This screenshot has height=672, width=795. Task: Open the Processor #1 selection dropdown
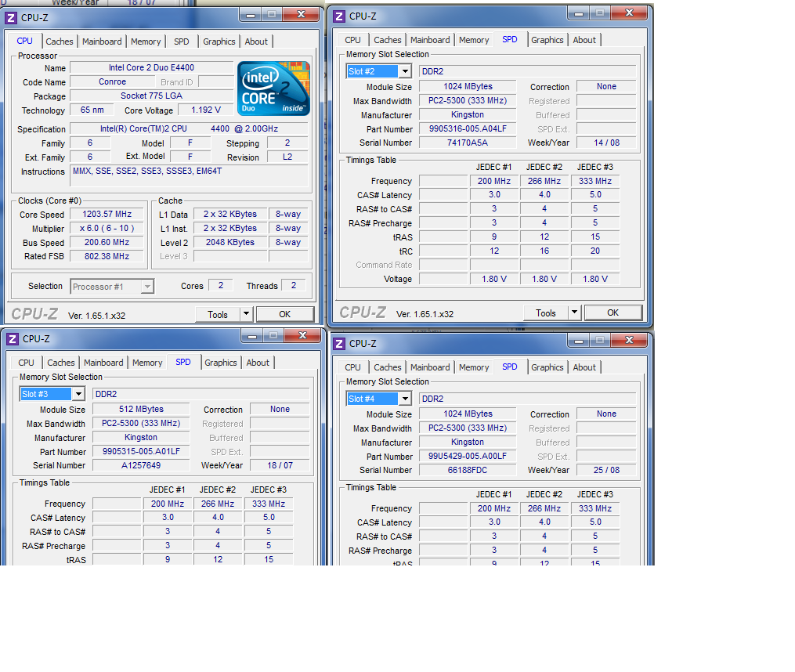click(147, 287)
